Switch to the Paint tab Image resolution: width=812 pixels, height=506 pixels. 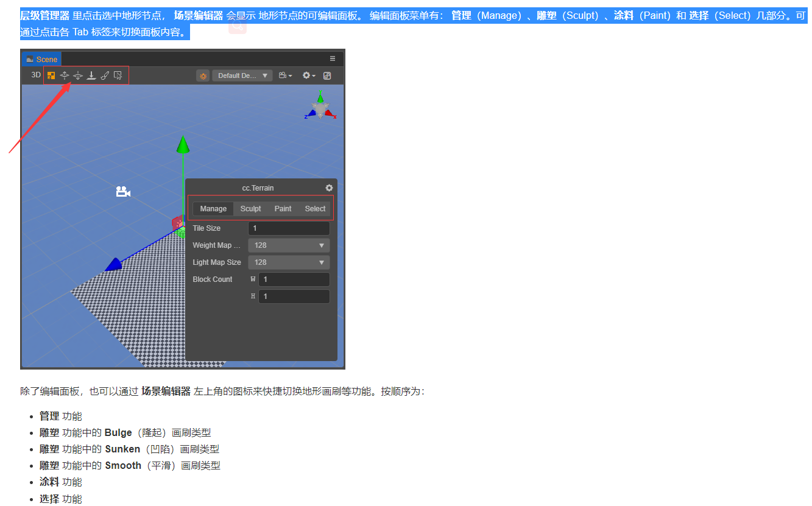pyautogui.click(x=283, y=209)
